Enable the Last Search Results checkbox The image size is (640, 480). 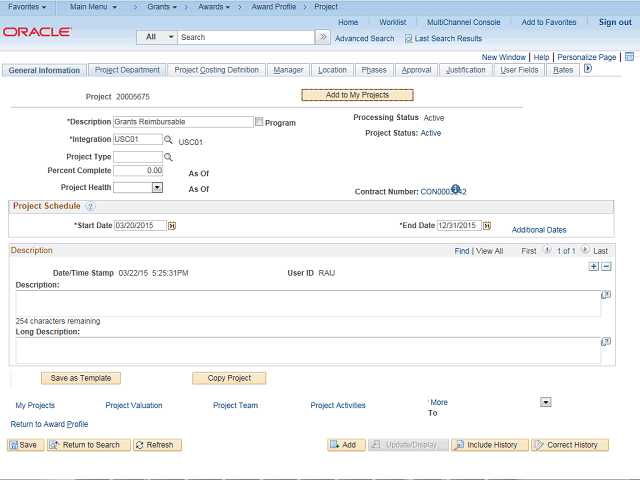(408, 38)
